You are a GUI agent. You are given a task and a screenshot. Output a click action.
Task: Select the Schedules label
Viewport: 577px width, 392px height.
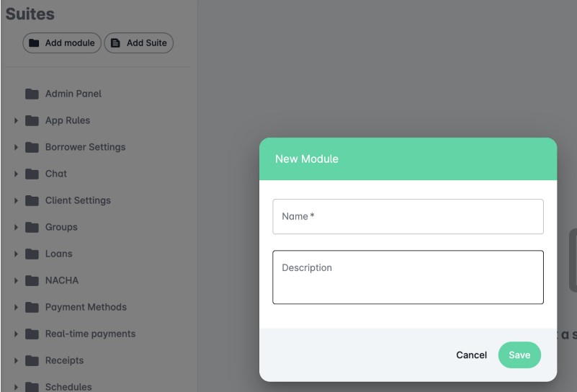click(68, 387)
